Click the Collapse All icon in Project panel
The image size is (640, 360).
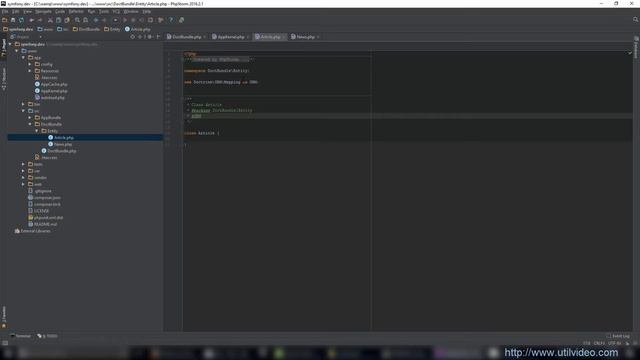pyautogui.click(x=140, y=37)
